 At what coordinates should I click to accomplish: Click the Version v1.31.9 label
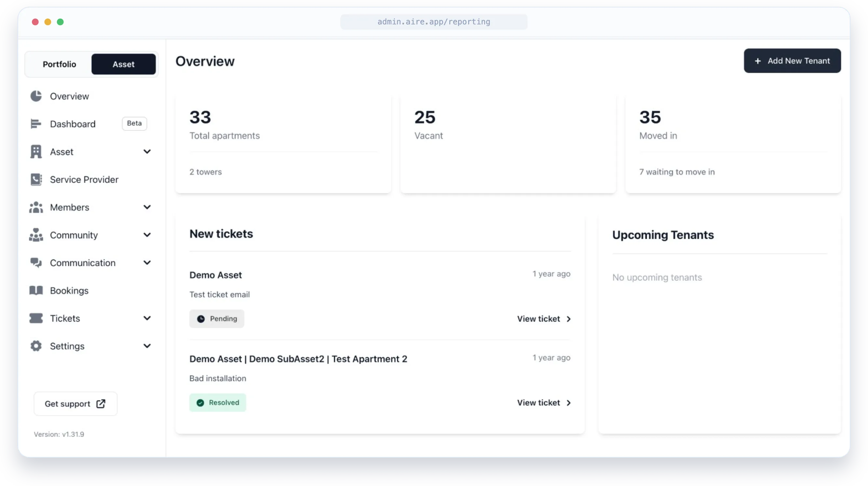59,434
